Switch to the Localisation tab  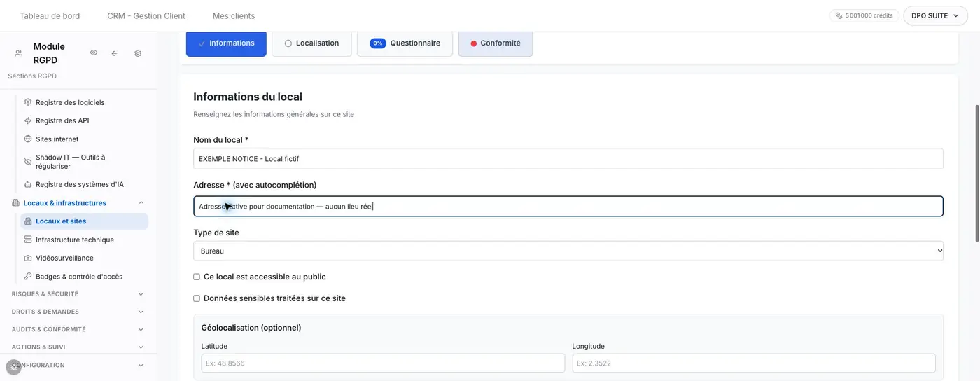(311, 43)
